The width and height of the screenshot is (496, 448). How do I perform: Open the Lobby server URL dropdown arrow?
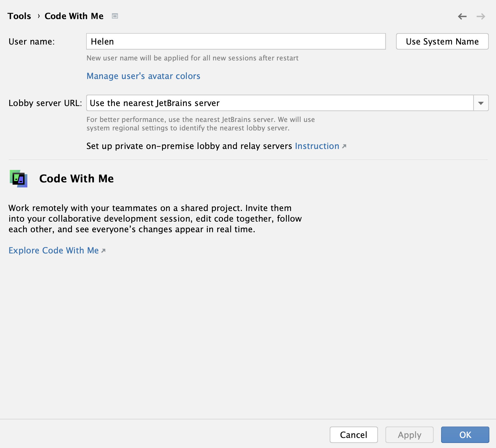pos(481,103)
